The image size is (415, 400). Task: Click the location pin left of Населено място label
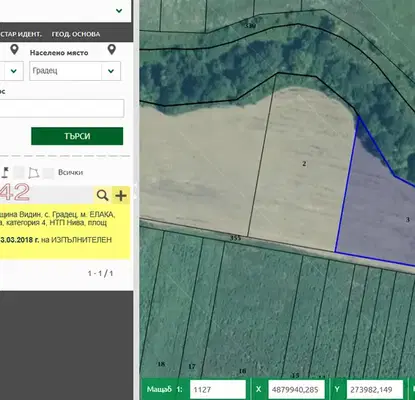[14, 50]
